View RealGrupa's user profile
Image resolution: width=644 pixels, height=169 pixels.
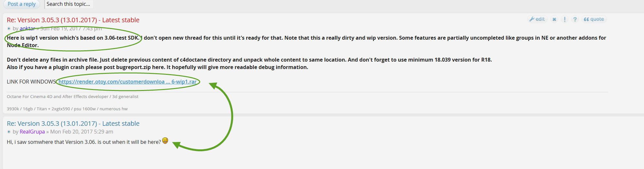[32, 132]
